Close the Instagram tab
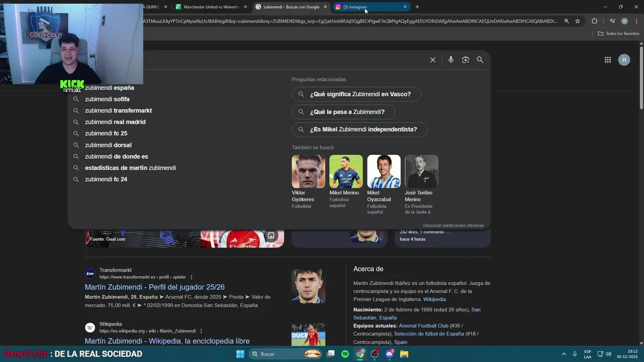The height and width of the screenshot is (362, 644). click(405, 7)
